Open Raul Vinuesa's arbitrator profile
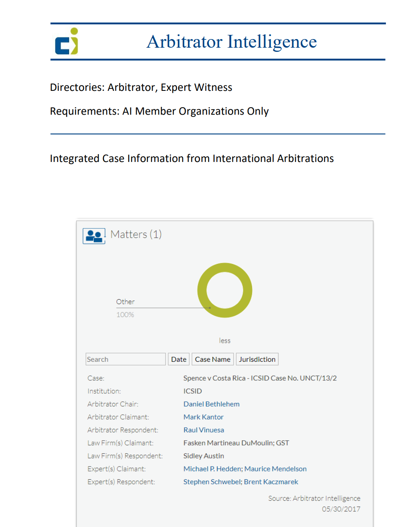 click(x=204, y=430)
